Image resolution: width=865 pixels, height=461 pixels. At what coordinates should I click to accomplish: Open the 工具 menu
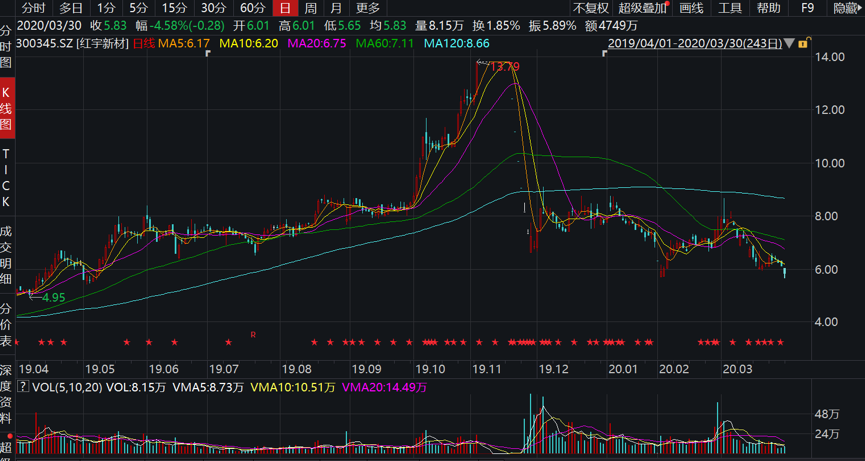tap(730, 8)
